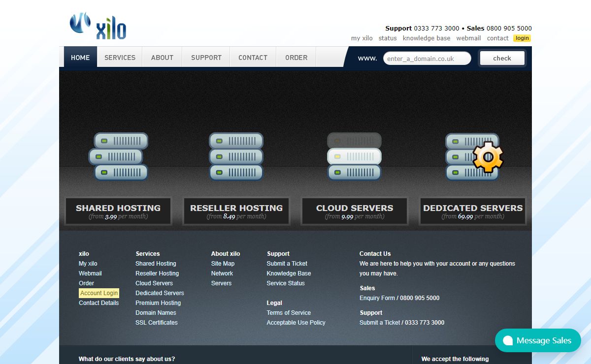Open My xilo footer link

click(88, 264)
